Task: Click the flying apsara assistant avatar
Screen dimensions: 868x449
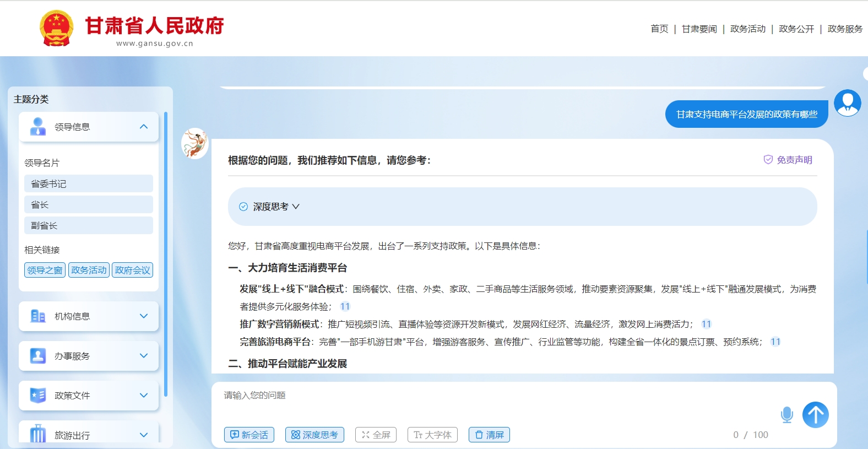Action: click(x=195, y=143)
